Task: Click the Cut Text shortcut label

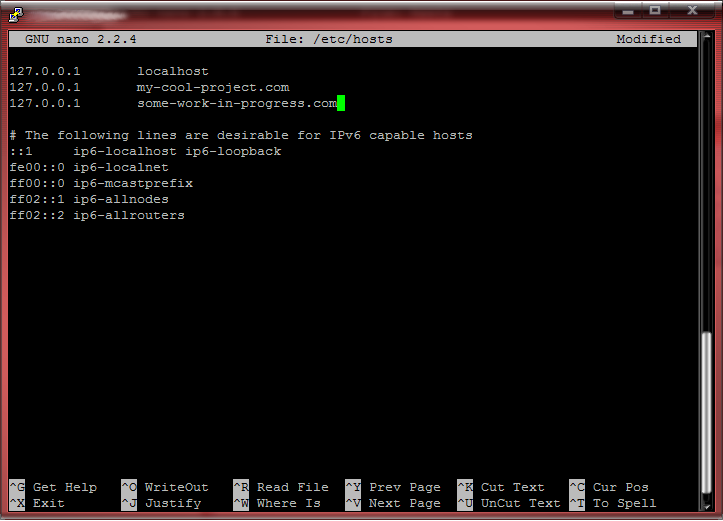Action: tap(512, 487)
